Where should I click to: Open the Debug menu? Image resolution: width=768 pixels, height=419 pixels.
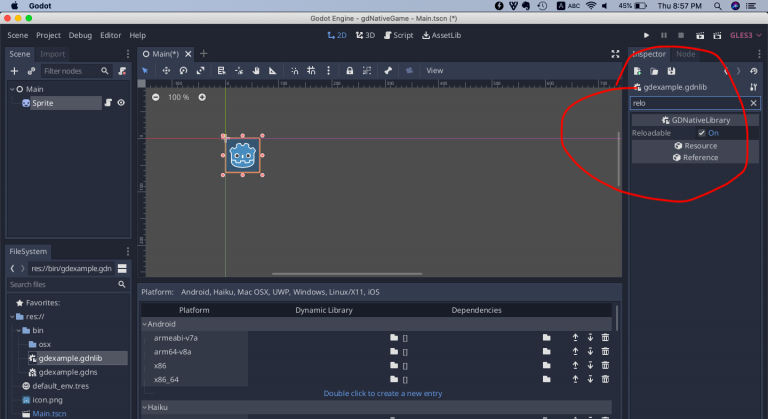(80, 35)
